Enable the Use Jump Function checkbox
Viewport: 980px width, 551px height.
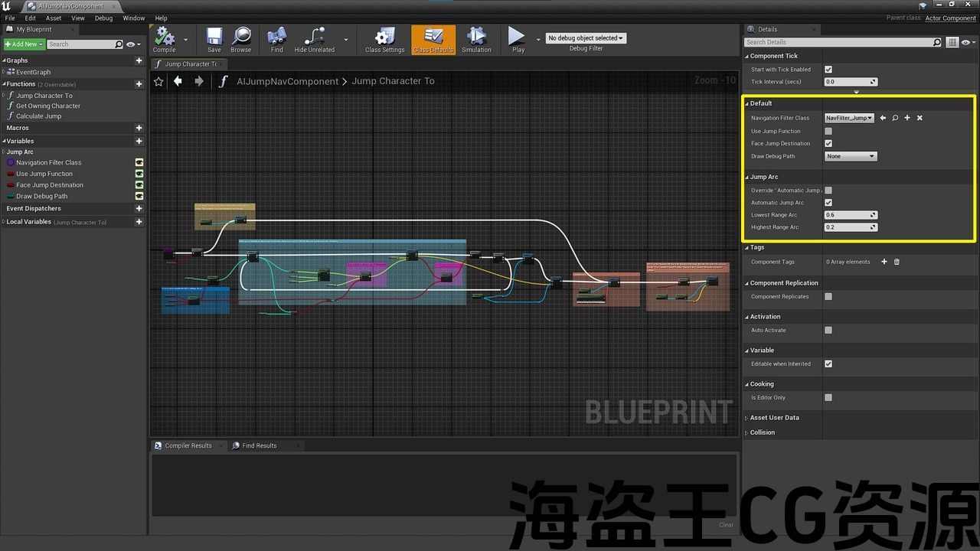coord(828,132)
